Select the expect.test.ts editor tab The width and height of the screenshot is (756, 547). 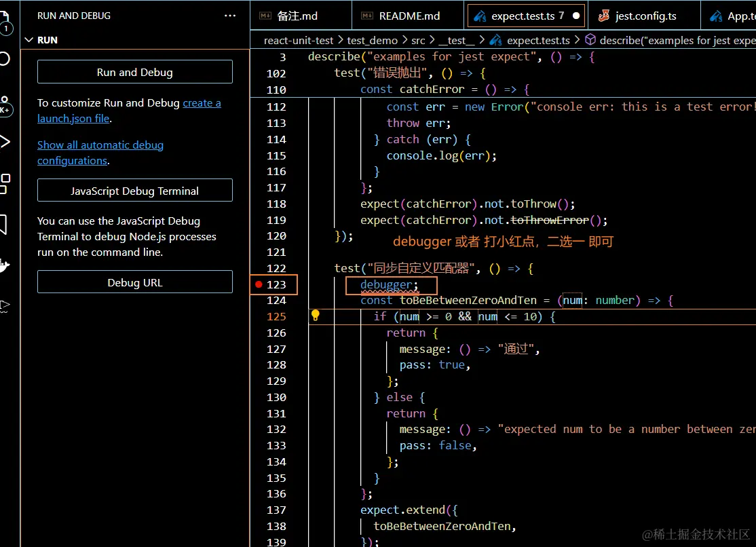pyautogui.click(x=527, y=16)
